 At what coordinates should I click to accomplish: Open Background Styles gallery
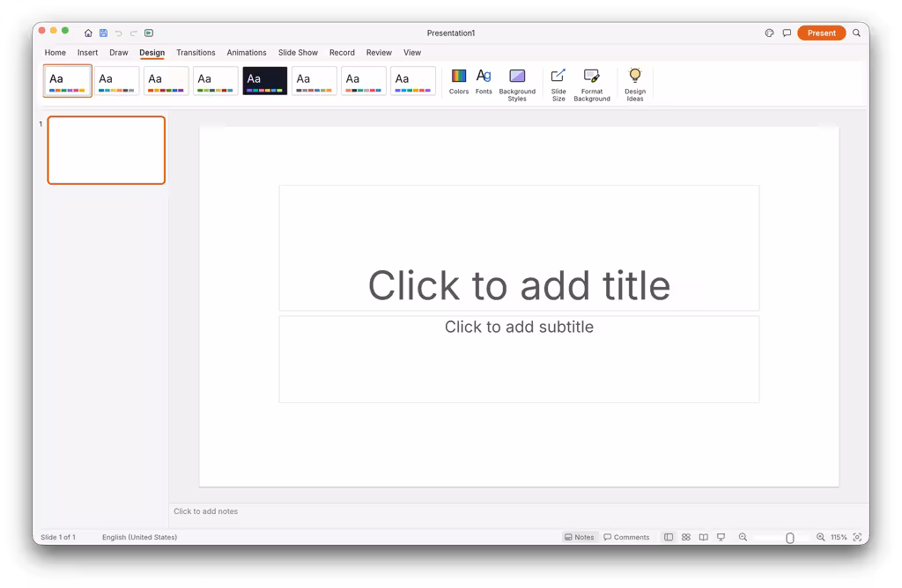516,85
